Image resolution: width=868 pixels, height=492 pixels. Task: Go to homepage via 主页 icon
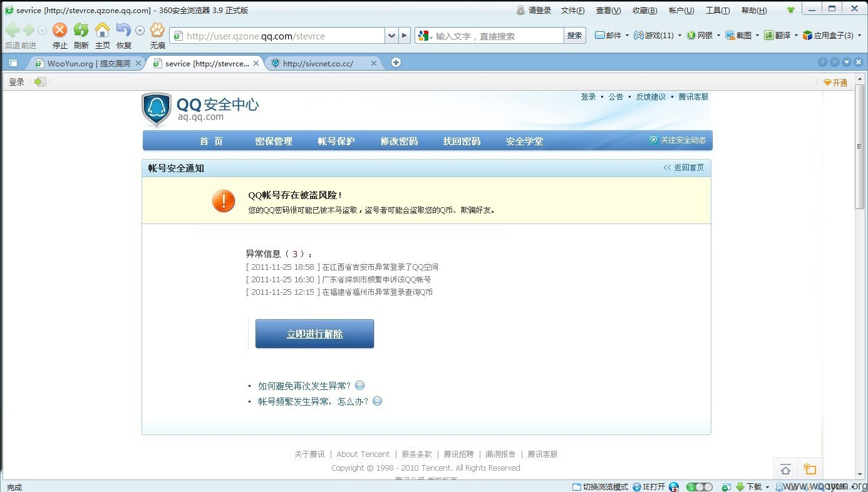102,30
